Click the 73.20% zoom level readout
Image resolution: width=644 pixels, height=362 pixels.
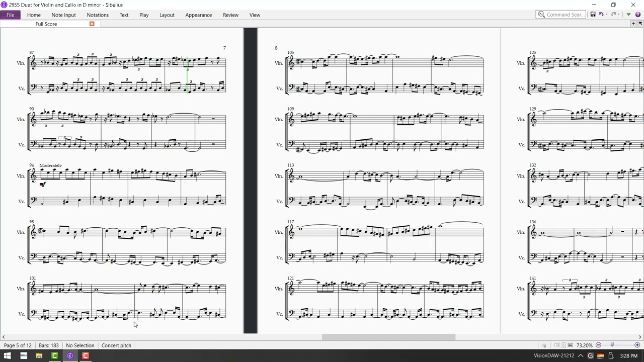coord(584,345)
